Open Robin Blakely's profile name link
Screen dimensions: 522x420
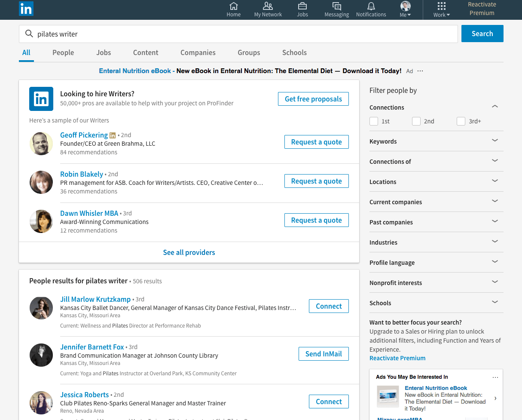(82, 174)
